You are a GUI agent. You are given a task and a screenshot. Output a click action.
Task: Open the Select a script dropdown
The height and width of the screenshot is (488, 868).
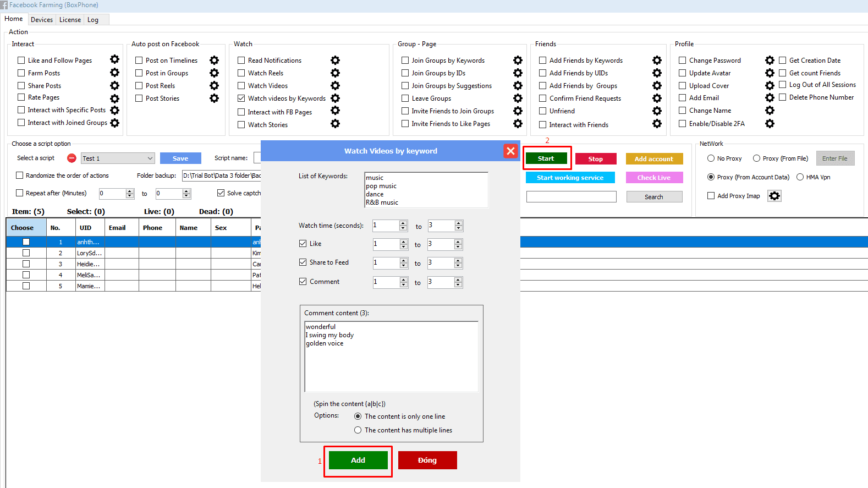point(118,158)
